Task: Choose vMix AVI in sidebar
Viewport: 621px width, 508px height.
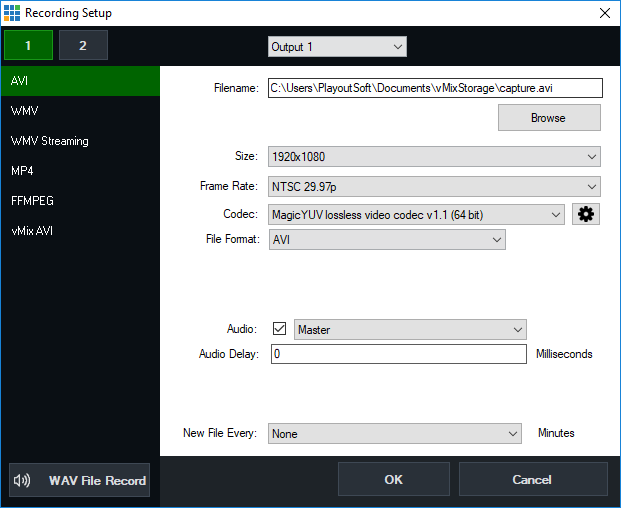Action: point(80,231)
